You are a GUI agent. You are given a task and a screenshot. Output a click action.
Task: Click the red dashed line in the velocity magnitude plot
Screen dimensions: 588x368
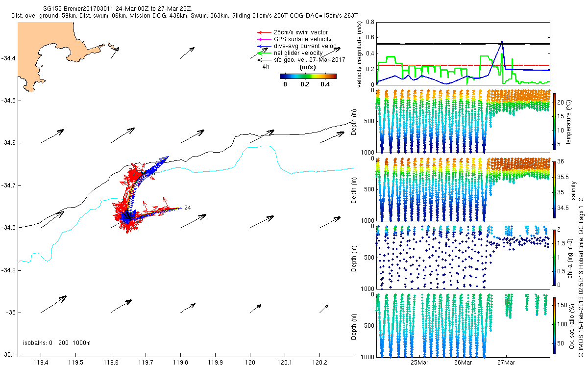click(x=463, y=65)
